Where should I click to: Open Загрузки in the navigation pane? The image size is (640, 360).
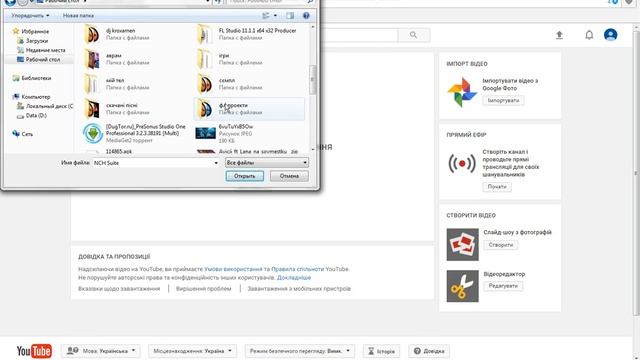pos(37,41)
